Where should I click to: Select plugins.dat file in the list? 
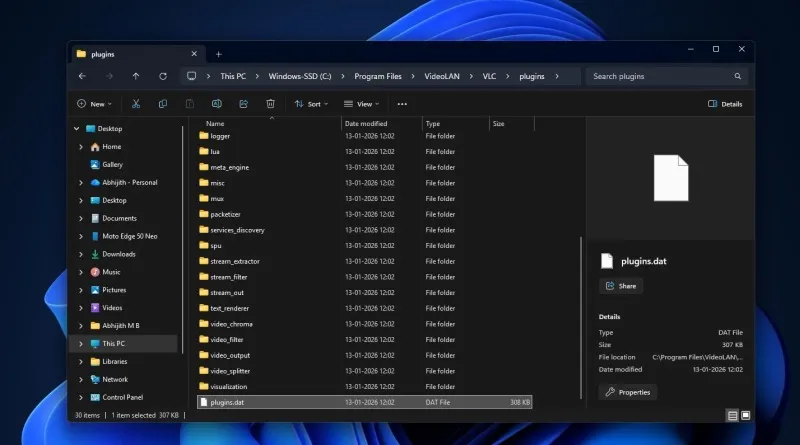[x=365, y=402]
